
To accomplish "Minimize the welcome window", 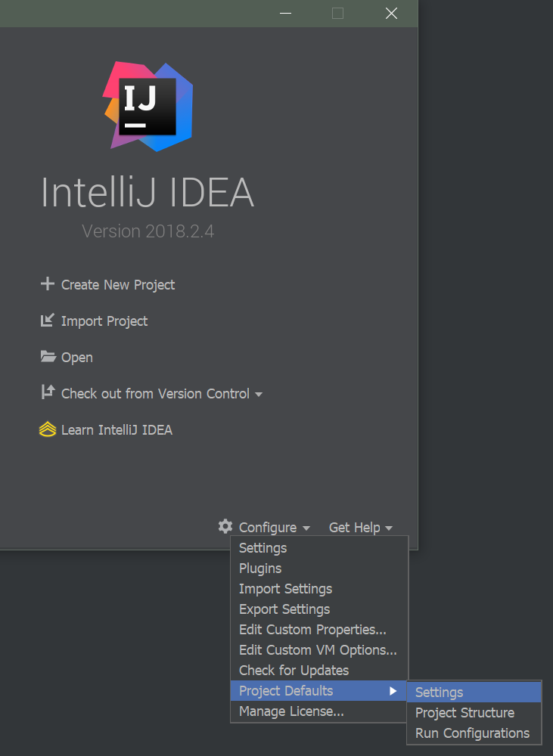I will coord(286,13).
